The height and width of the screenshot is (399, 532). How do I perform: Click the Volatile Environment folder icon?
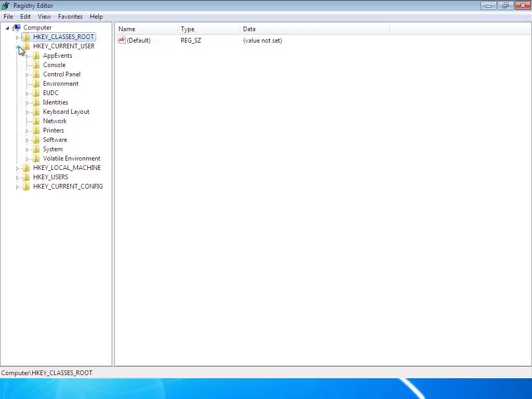pos(36,158)
